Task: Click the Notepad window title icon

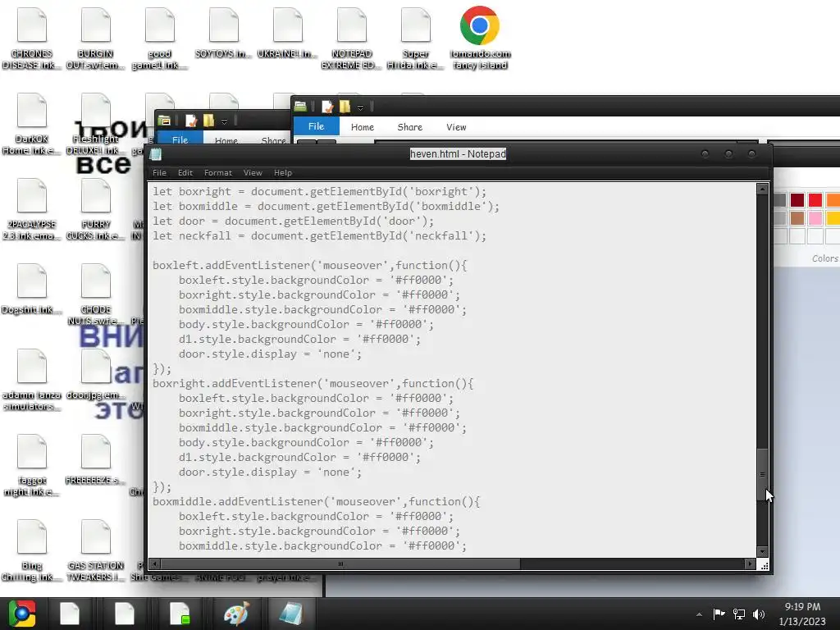Action: pyautogui.click(x=156, y=154)
